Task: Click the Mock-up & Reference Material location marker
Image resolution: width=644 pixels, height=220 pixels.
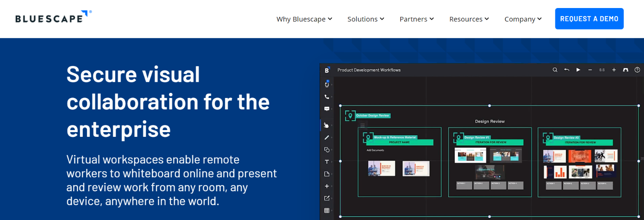Action: coord(368,138)
